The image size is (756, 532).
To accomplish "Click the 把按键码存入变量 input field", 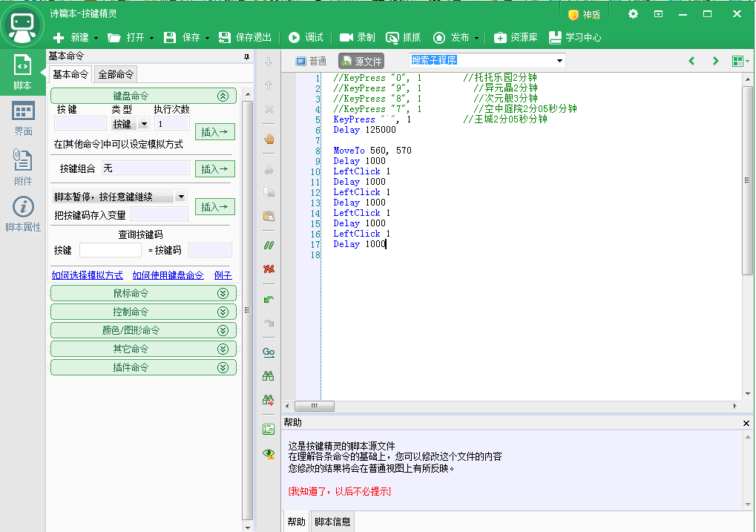I will click(x=159, y=214).
